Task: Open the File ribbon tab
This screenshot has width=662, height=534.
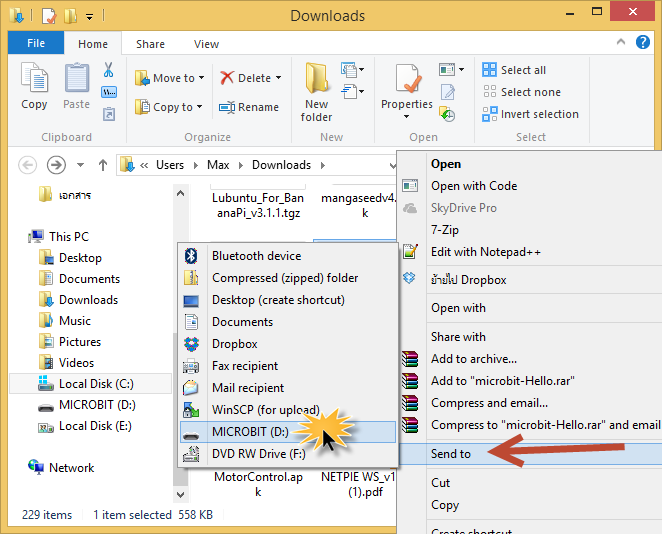Action: [36, 43]
